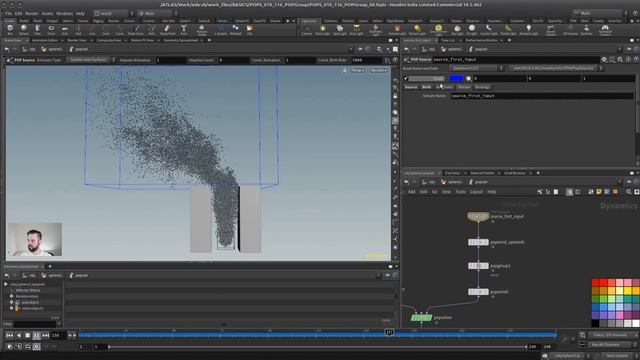The image size is (640, 360).
Task: Open the No cam viewport dropdown
Action: click(378, 70)
